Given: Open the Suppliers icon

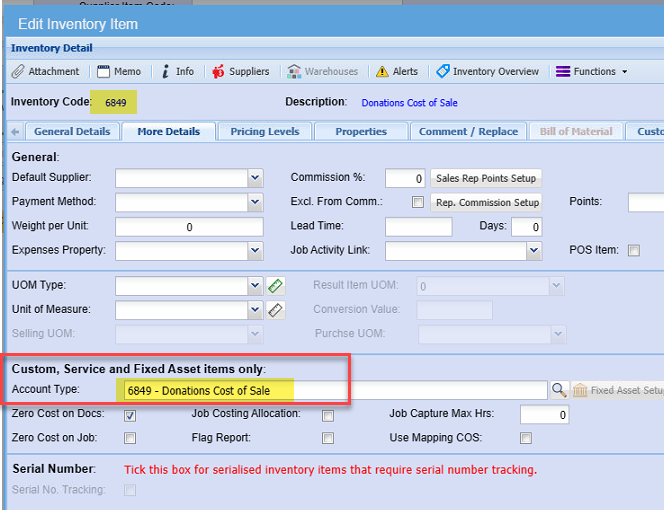Looking at the screenshot, I should [218, 72].
